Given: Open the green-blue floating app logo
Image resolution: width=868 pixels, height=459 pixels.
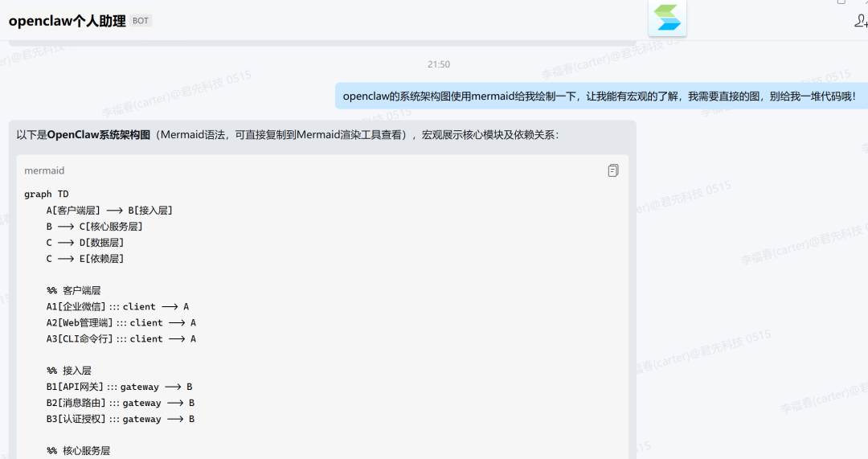Looking at the screenshot, I should coord(667,18).
